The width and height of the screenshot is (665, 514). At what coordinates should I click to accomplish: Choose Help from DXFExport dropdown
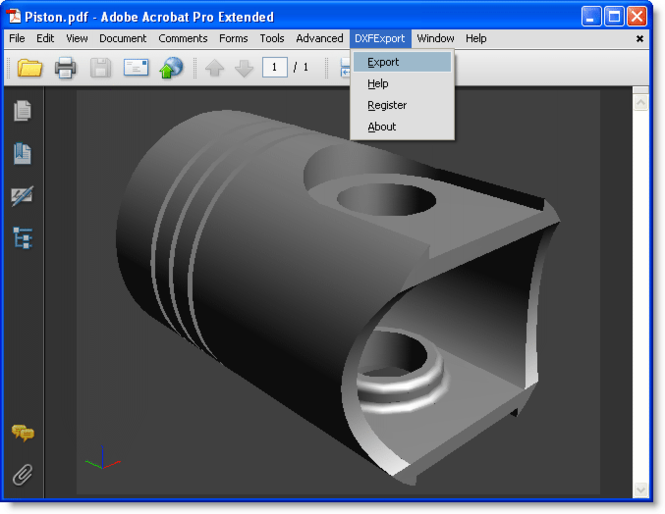click(402, 84)
